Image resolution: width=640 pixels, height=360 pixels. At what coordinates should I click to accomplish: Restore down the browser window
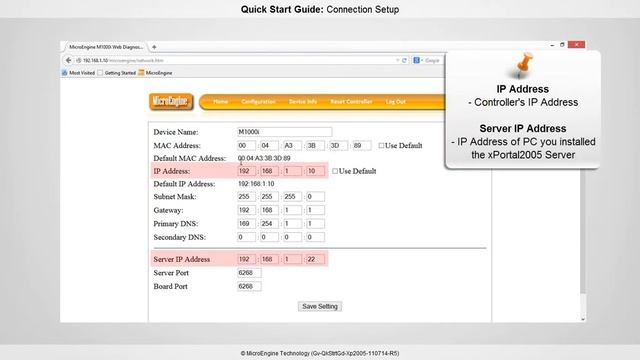[x=562, y=44]
